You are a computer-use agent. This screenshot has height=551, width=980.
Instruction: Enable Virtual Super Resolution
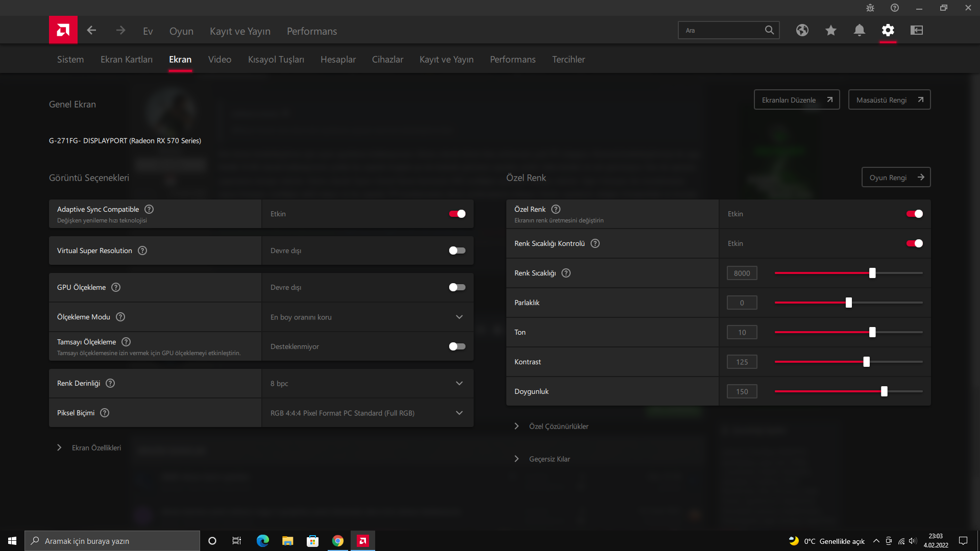click(457, 251)
